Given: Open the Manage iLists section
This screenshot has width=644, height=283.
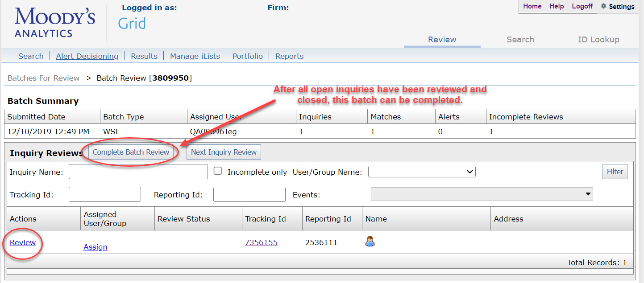Looking at the screenshot, I should 195,56.
